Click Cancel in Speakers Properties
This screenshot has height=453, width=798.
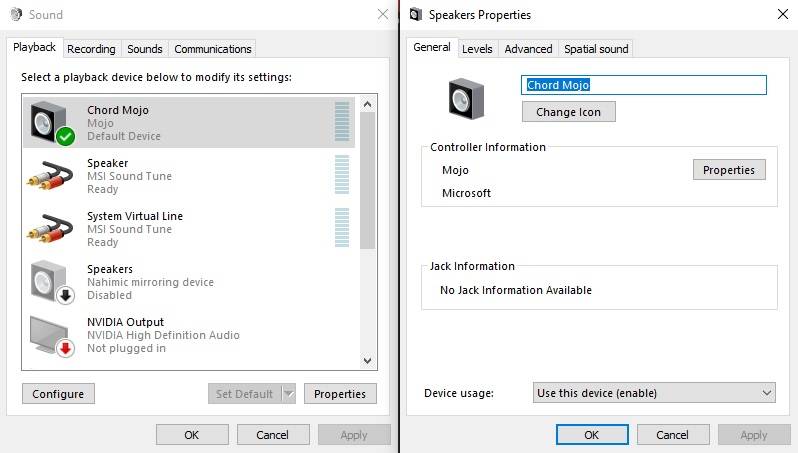coord(672,435)
